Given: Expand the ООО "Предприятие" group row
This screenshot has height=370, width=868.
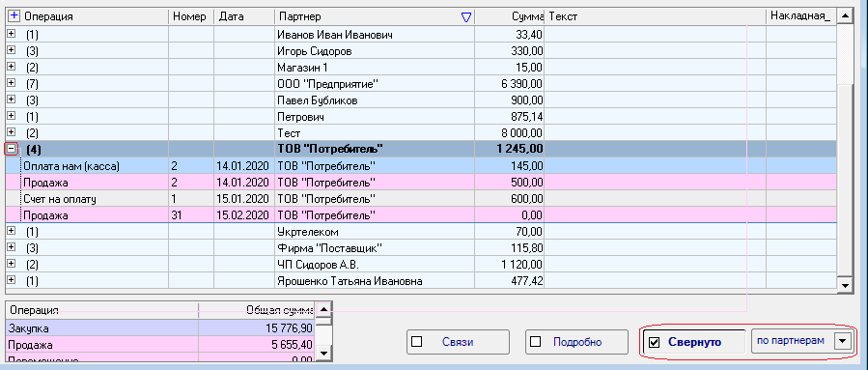Looking at the screenshot, I should (11, 84).
